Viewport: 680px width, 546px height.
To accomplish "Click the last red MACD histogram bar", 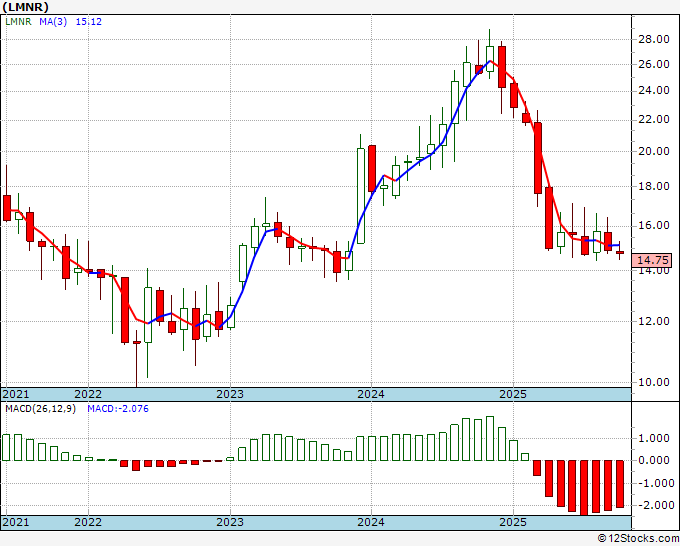I will coord(620,484).
